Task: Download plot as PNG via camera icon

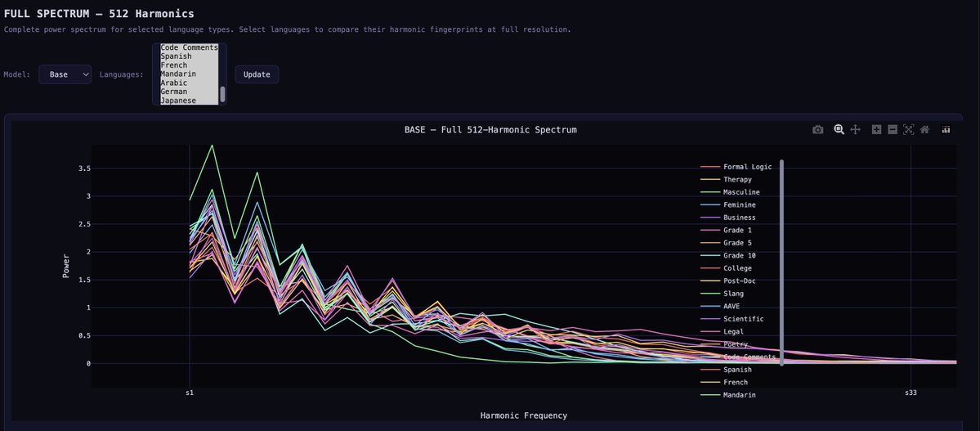Action: click(817, 129)
